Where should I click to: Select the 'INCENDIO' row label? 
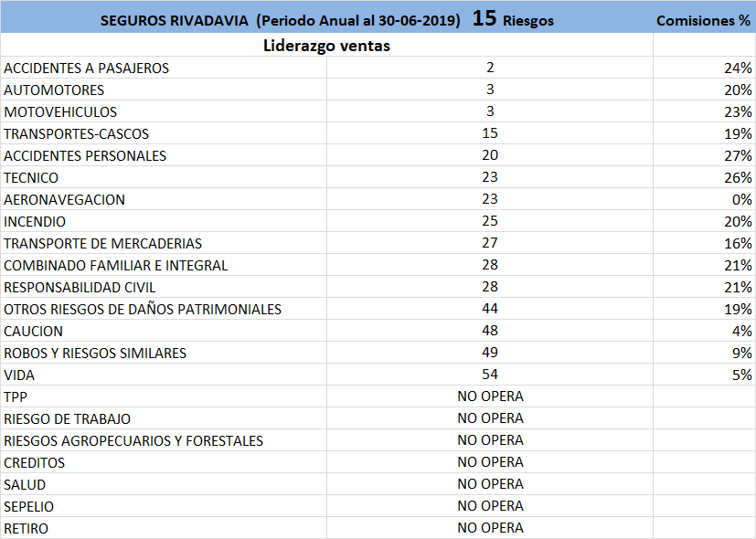click(x=35, y=222)
